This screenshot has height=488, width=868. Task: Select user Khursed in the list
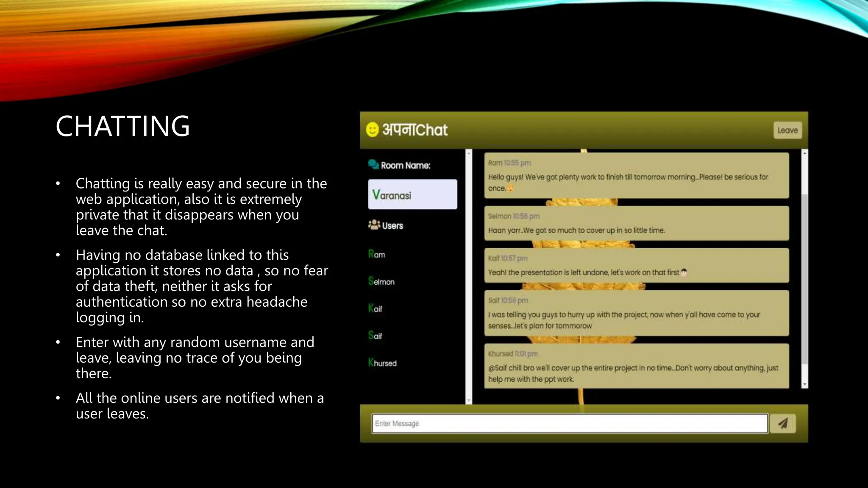pos(383,363)
